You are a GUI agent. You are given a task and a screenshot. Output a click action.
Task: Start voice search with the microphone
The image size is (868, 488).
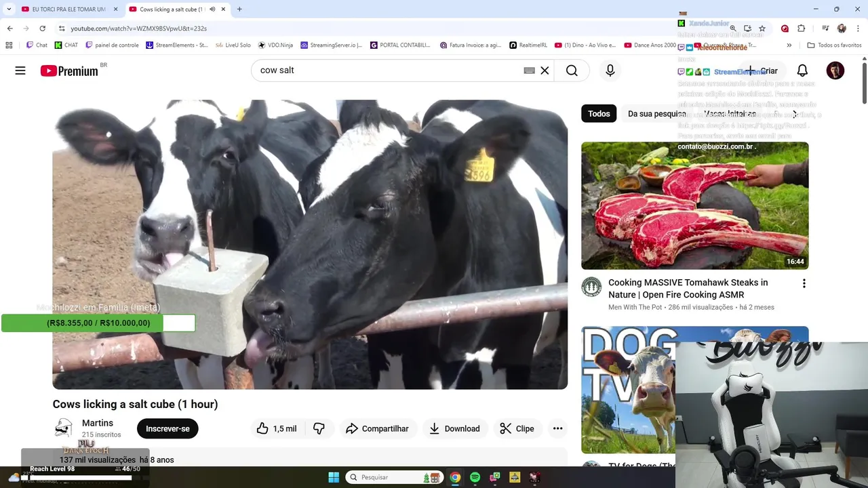(x=610, y=70)
